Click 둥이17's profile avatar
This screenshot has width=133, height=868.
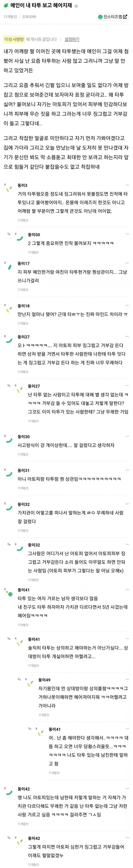9,267
